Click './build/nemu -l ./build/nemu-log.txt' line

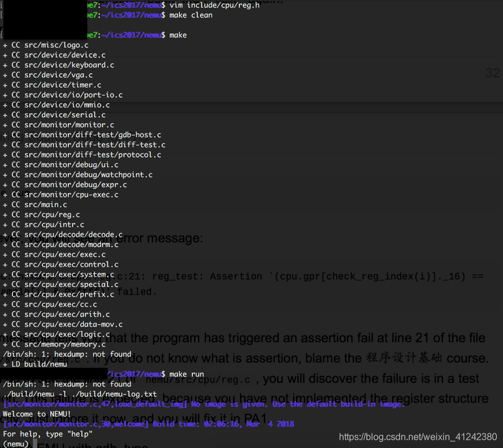pyautogui.click(x=80, y=394)
